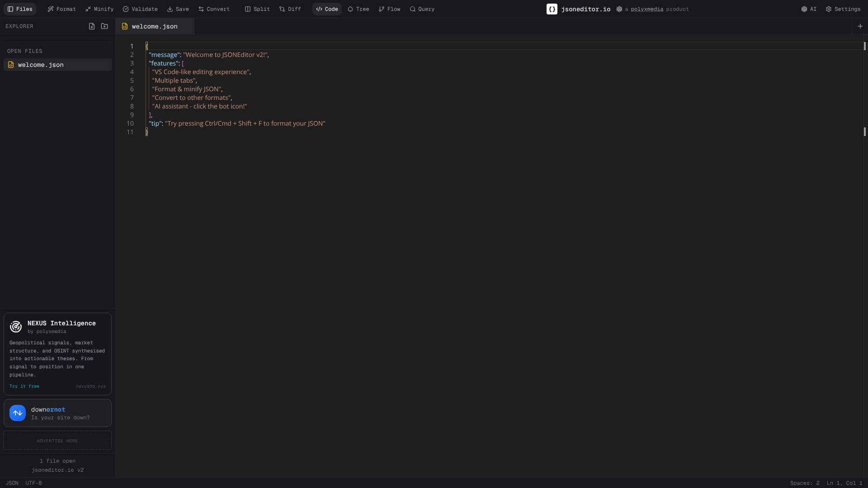The height and width of the screenshot is (488, 868).
Task: Switch to Code view
Action: (x=327, y=9)
